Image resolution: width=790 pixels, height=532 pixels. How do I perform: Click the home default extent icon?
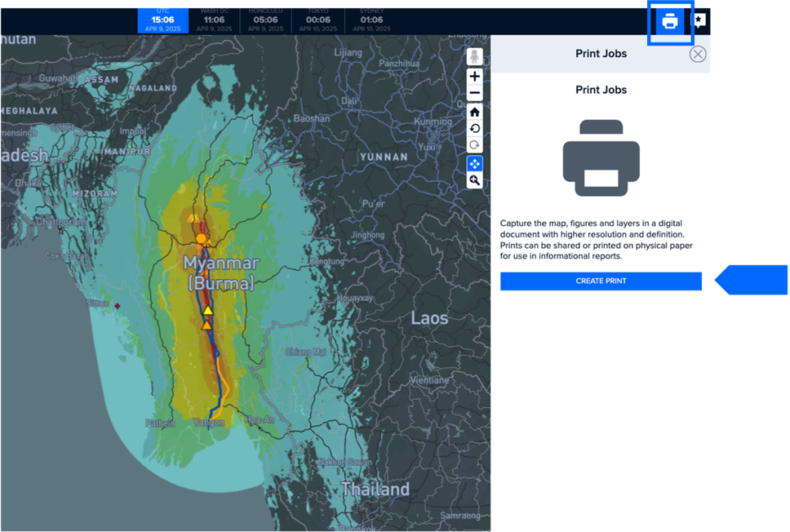[475, 112]
